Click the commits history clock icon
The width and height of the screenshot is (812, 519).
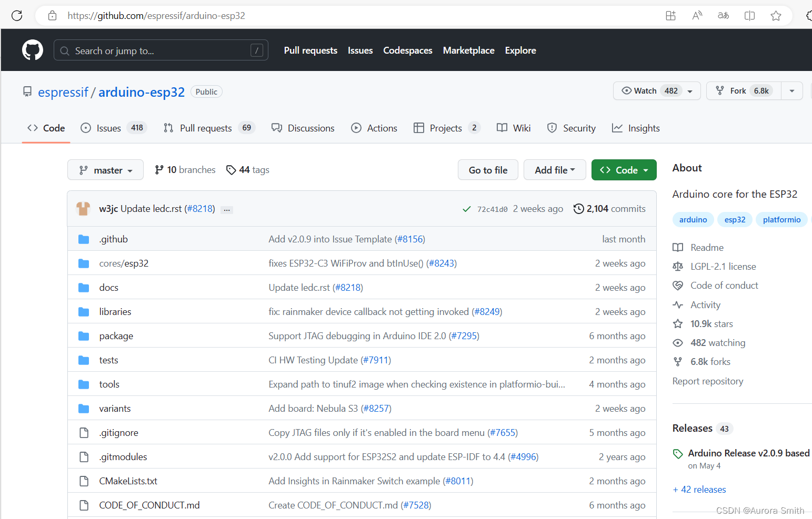pos(578,209)
